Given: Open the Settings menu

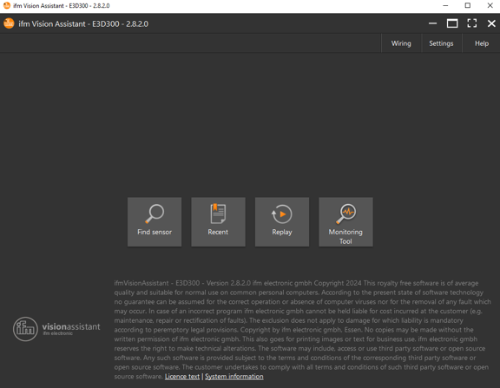Looking at the screenshot, I should coord(441,43).
